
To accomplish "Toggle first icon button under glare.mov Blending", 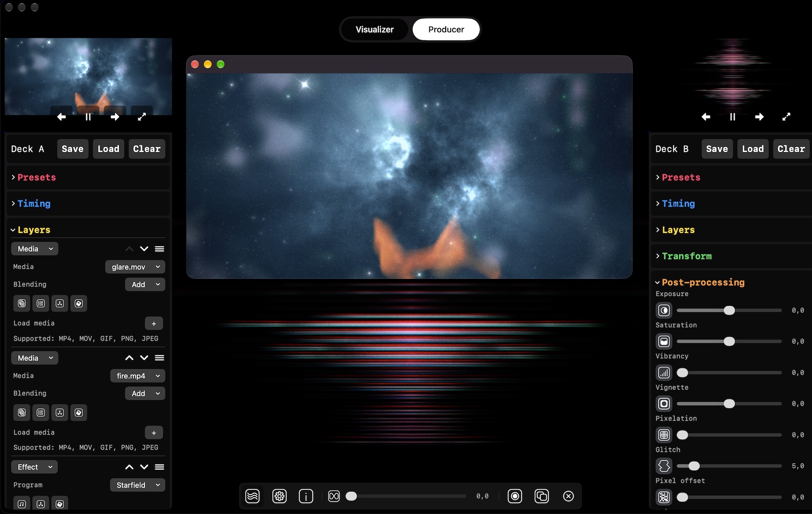I will coord(22,303).
